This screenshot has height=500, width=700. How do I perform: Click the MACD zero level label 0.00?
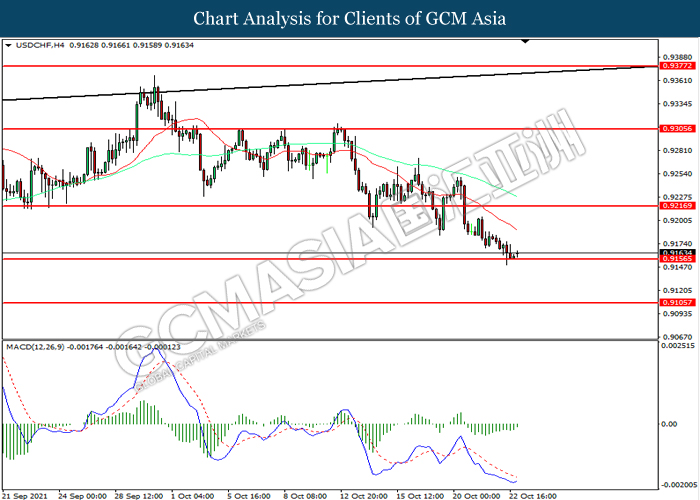coord(669,424)
